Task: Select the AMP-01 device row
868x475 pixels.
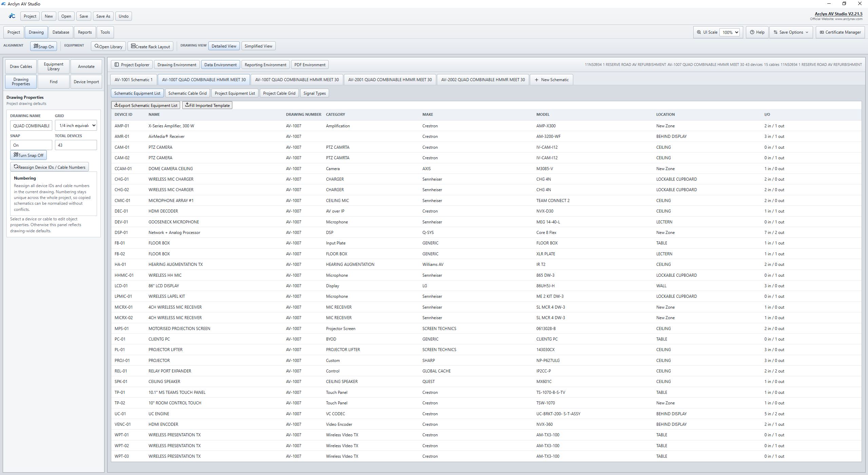Action: coord(486,126)
